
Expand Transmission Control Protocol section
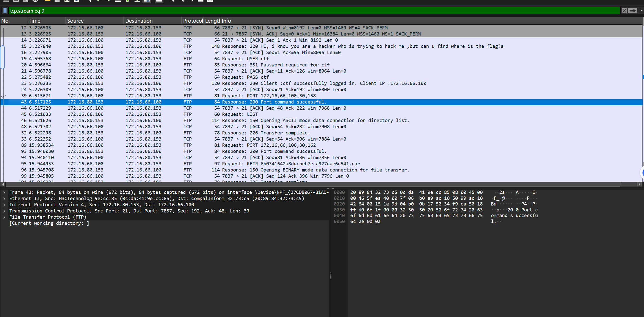tap(4, 211)
